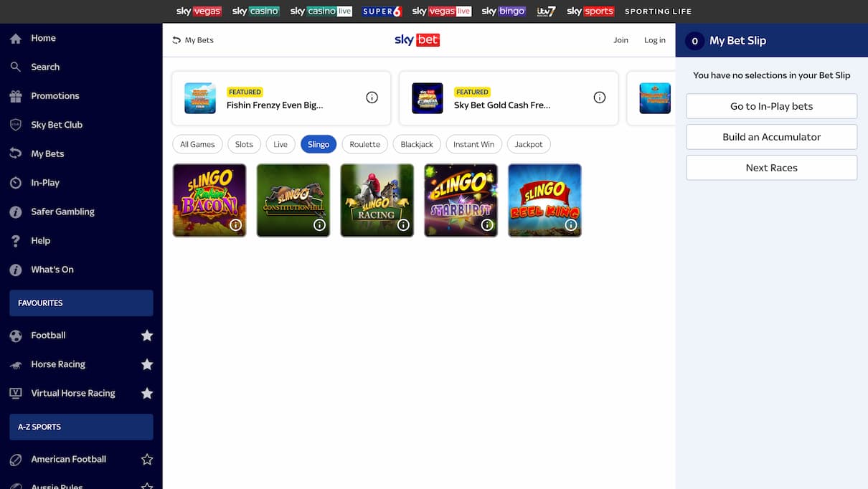Select the Live filter
The height and width of the screenshot is (489, 868).
[x=280, y=144]
